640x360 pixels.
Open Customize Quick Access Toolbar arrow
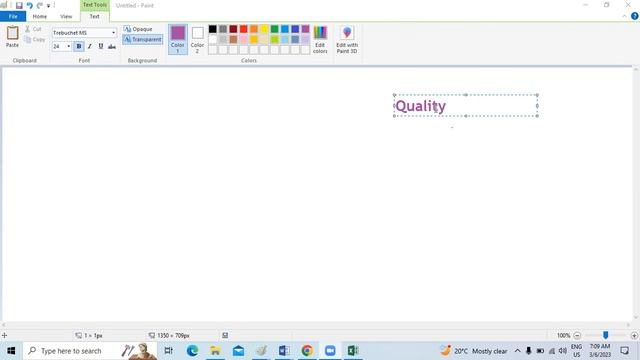coord(48,6)
